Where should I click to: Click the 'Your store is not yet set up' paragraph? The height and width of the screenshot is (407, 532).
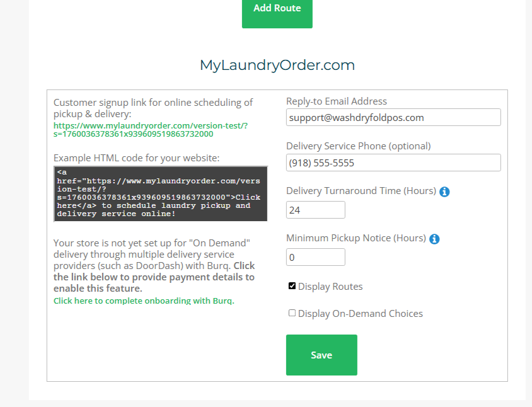pyautogui.click(x=154, y=266)
